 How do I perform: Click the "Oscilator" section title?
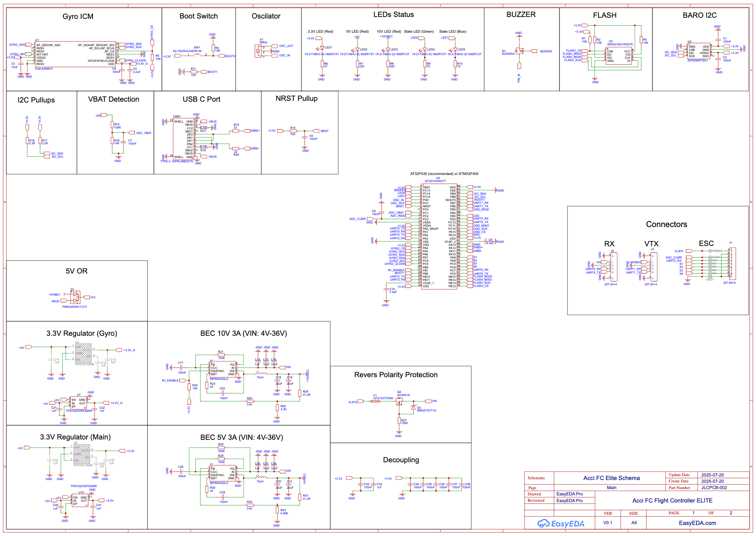tap(266, 16)
